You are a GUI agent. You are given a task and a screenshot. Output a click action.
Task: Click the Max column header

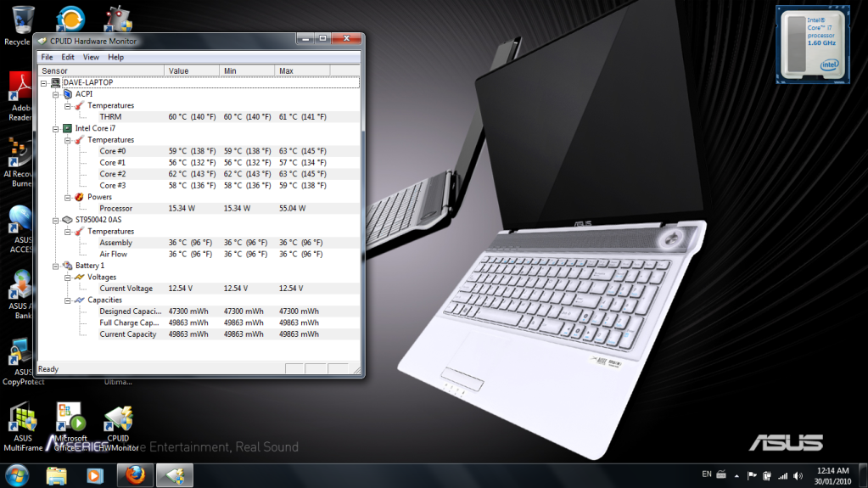click(302, 71)
